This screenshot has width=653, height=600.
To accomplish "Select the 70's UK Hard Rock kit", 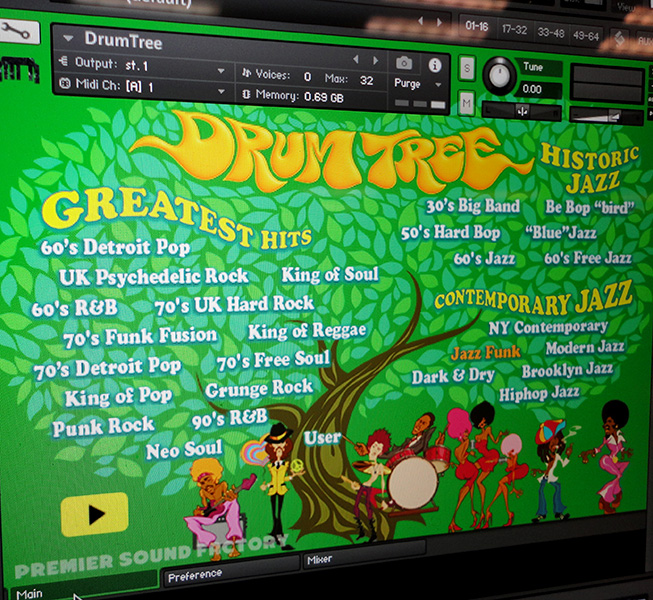I will (x=234, y=304).
